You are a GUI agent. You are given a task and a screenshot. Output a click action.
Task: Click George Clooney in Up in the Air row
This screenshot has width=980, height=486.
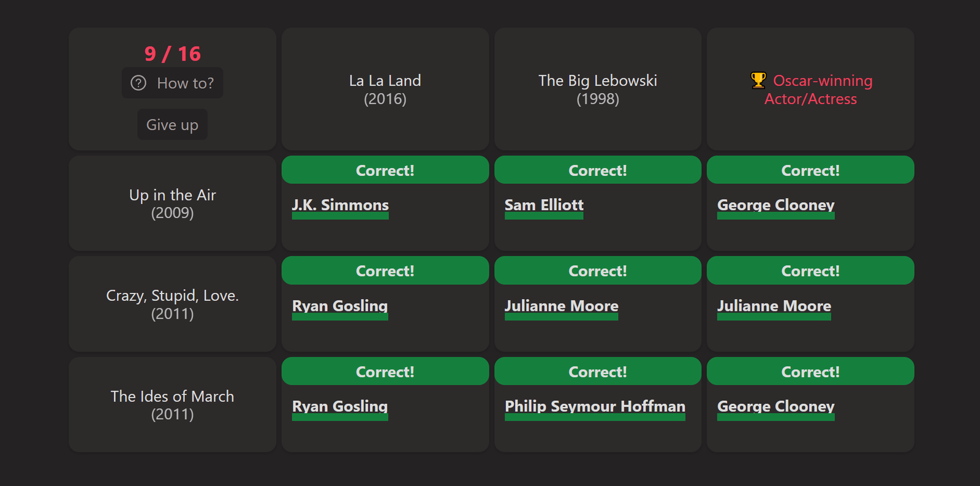[x=776, y=205]
